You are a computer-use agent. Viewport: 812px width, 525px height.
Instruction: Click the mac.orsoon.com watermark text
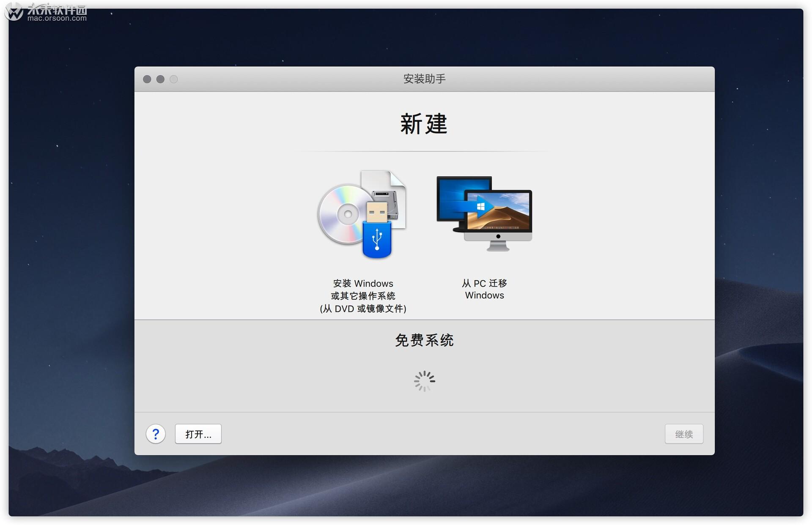point(57,19)
